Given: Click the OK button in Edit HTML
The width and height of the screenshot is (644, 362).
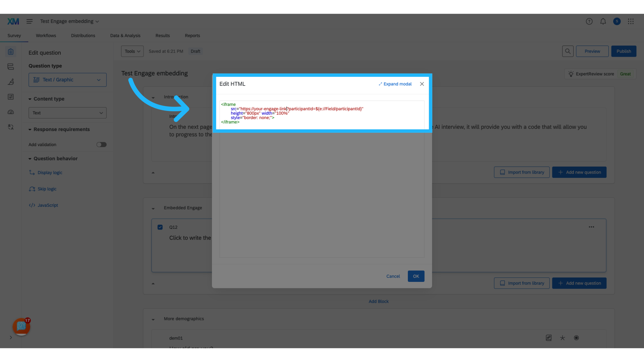Looking at the screenshot, I should pos(416,276).
